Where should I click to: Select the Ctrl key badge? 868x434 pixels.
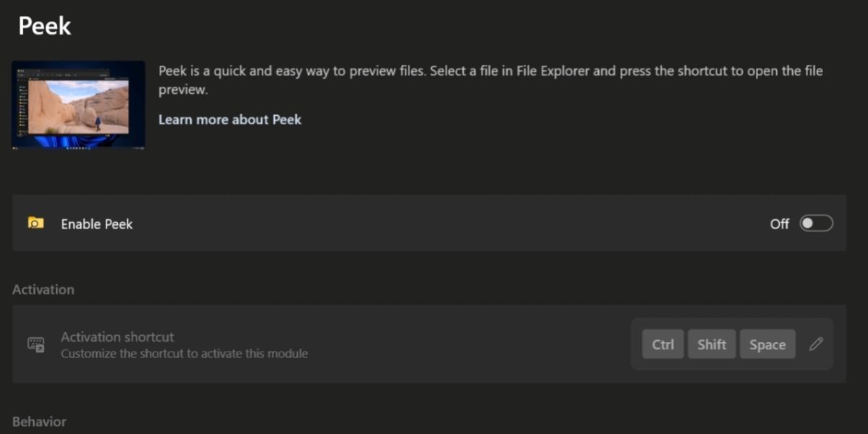coord(663,344)
